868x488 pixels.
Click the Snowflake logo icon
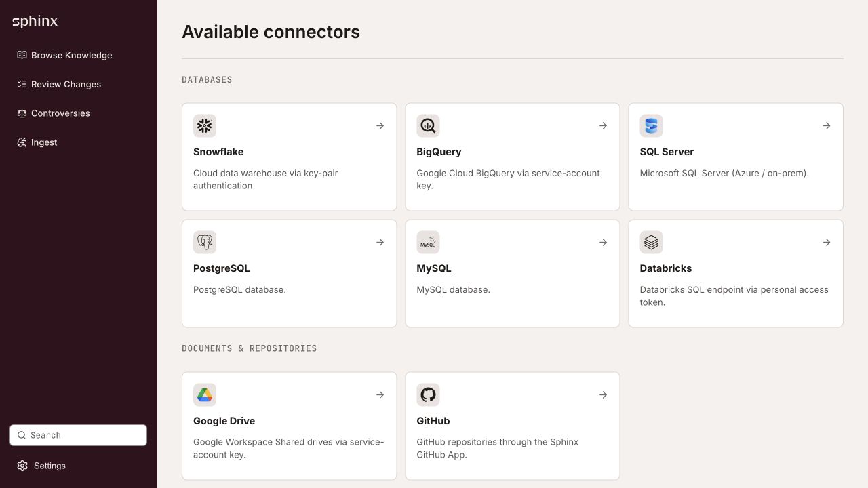point(205,125)
